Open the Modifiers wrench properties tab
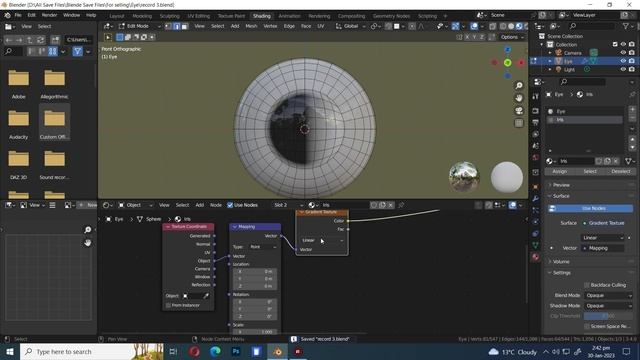 (x=536, y=198)
